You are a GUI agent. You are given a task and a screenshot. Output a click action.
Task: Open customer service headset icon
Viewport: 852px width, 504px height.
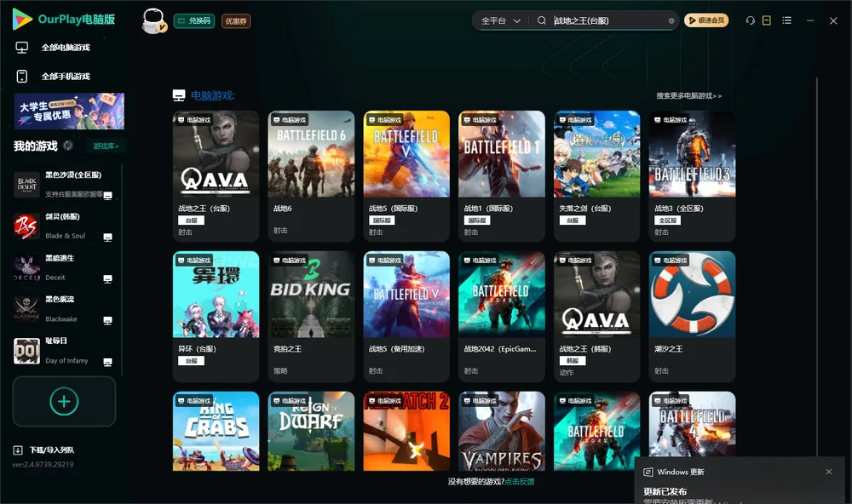[x=751, y=20]
